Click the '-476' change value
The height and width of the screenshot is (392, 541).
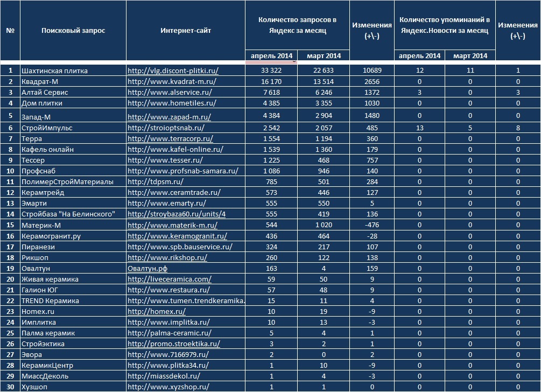372,225
